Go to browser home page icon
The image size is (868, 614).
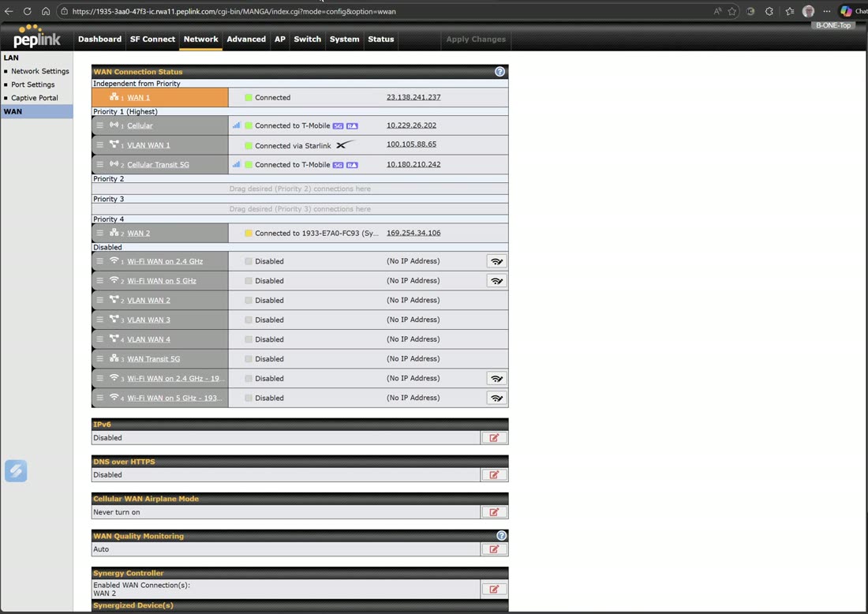click(x=46, y=11)
